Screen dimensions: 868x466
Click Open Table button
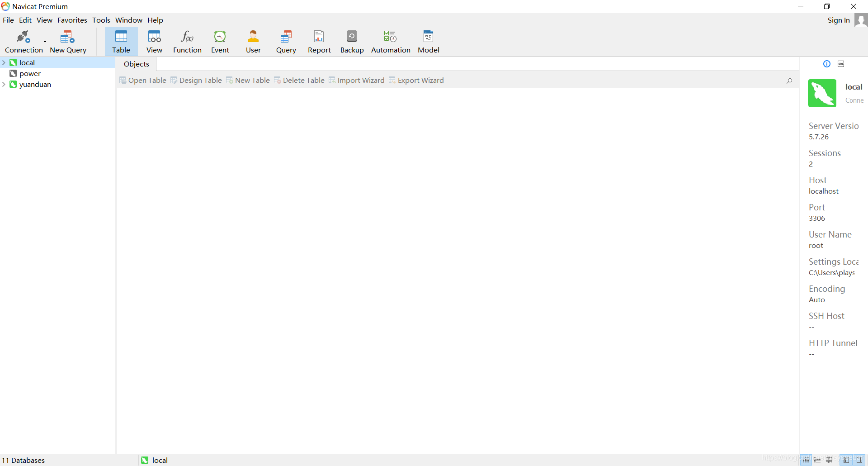coord(143,80)
